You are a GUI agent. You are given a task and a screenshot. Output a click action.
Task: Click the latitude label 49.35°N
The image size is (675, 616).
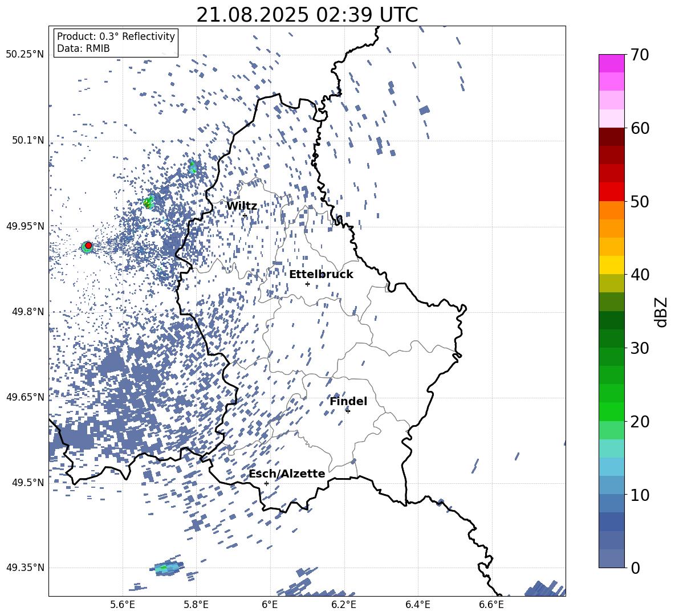(25, 568)
